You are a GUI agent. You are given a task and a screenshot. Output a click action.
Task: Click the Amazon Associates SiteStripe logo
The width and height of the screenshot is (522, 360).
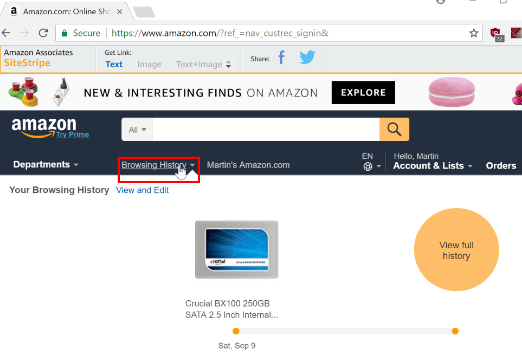coord(38,58)
